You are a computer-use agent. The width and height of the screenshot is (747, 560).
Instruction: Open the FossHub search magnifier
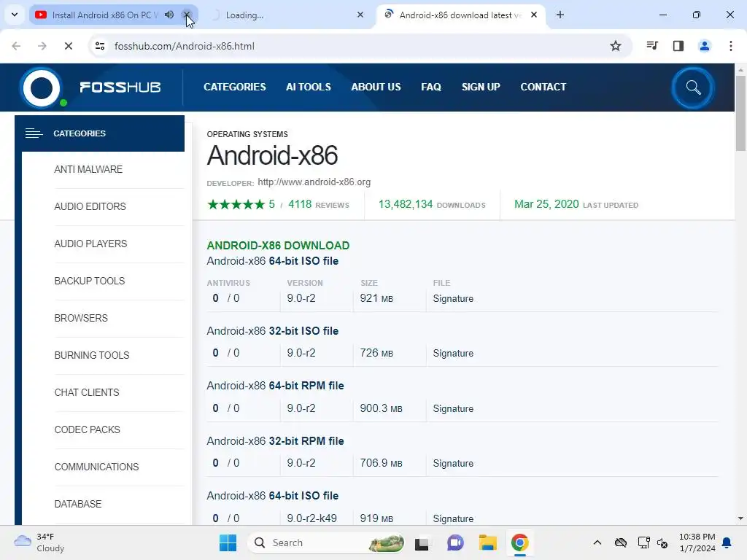[x=693, y=87]
